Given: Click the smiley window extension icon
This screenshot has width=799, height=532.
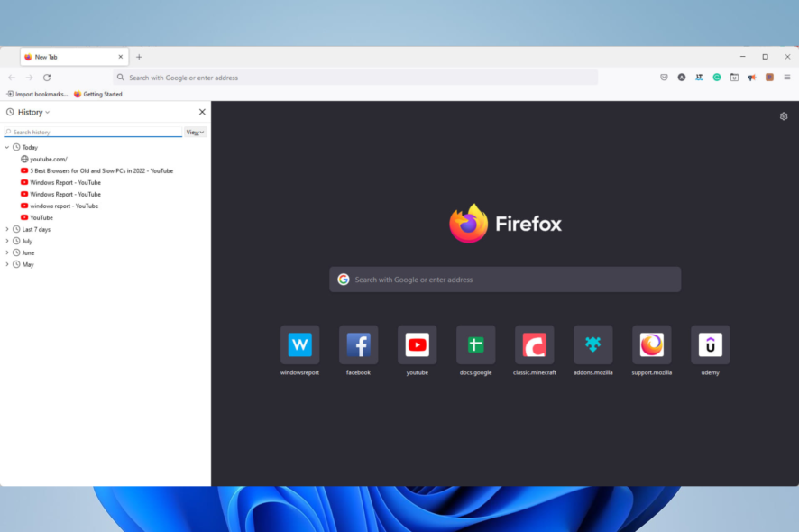Looking at the screenshot, I should [734, 78].
